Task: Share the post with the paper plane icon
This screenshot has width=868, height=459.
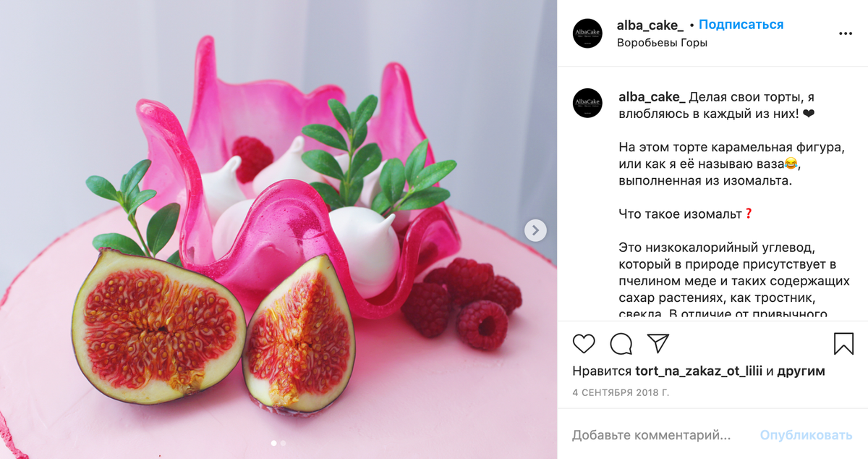Action: coord(658,343)
